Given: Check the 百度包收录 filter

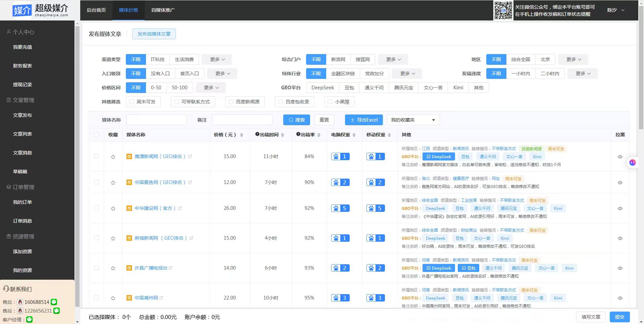Looking at the screenshot, I should (x=281, y=102).
